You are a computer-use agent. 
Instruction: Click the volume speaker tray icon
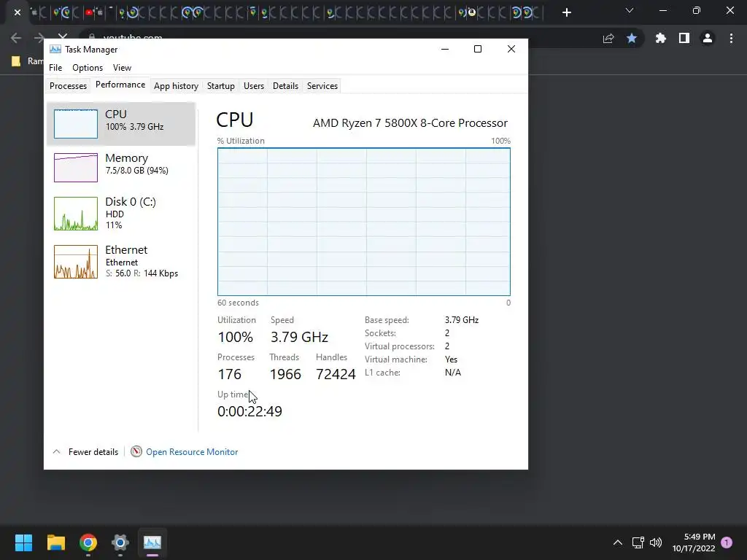click(x=656, y=542)
